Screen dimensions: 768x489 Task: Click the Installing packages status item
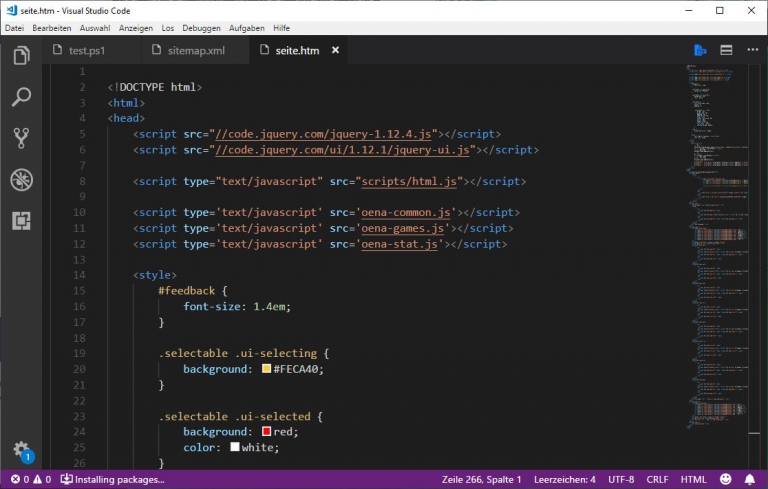pos(112,479)
